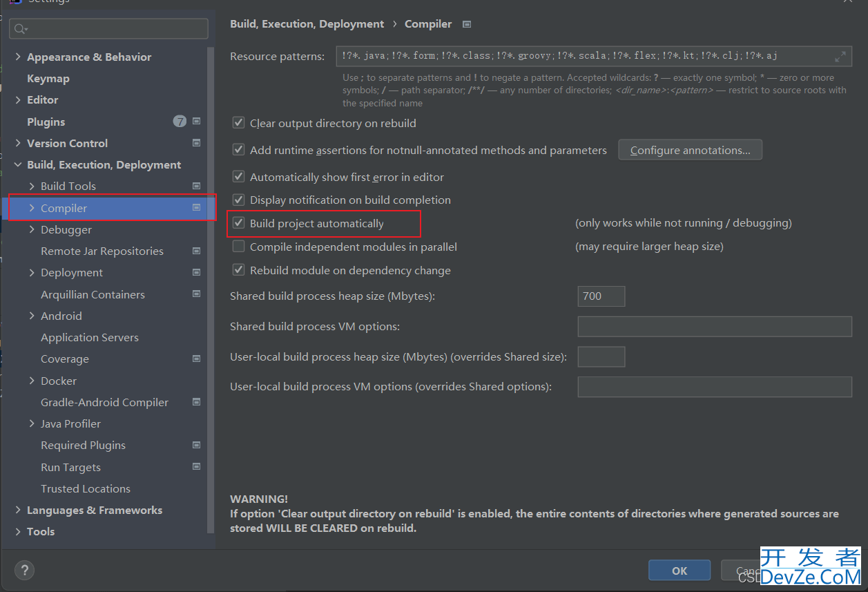Click Shared build process heap size field

pos(601,296)
